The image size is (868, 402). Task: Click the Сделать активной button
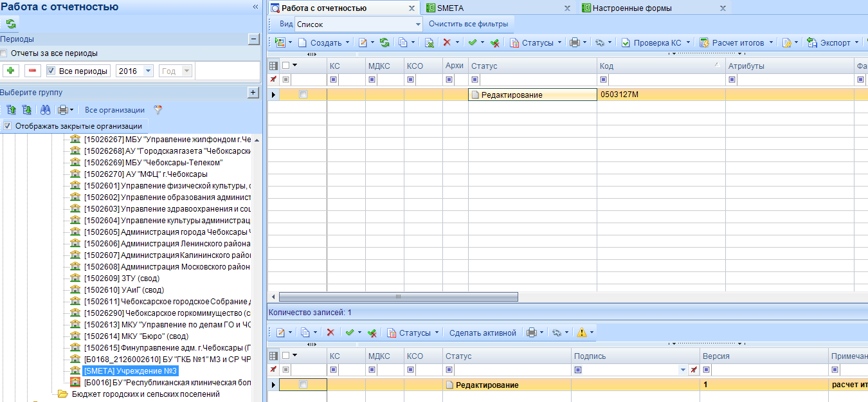tap(483, 333)
